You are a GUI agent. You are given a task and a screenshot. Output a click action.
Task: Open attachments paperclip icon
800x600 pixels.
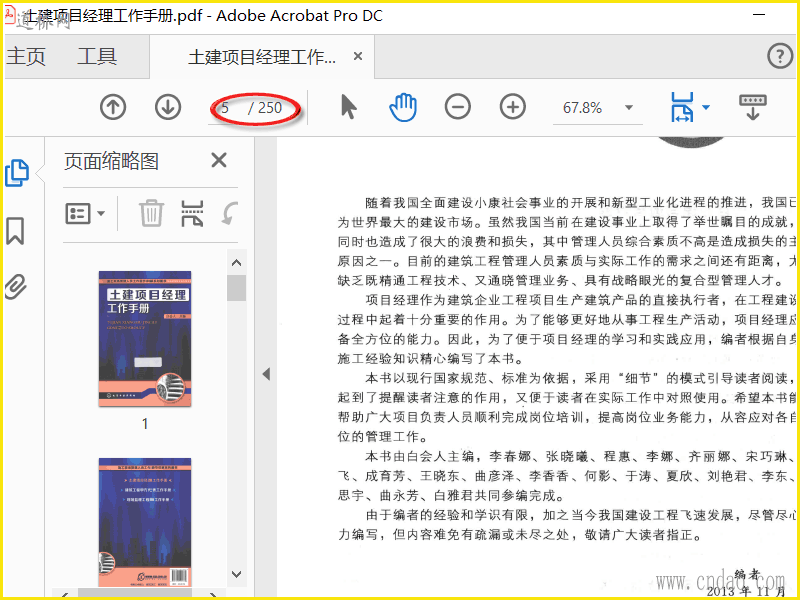pyautogui.click(x=15, y=287)
